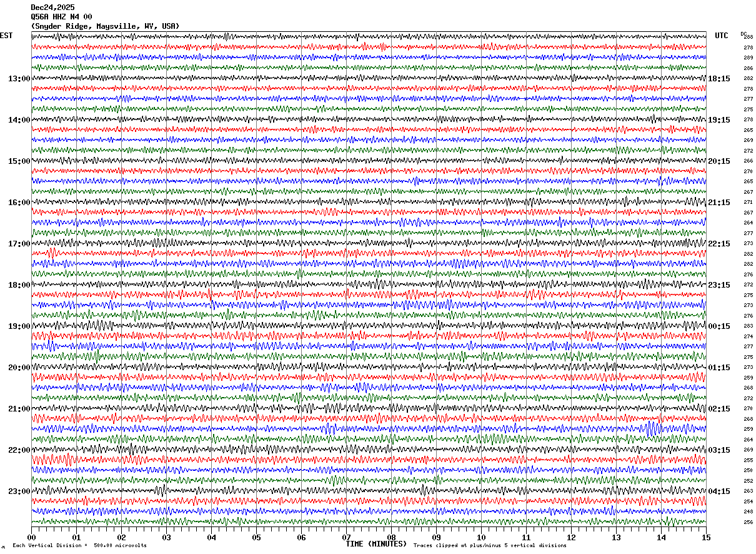Click the 21:00 EST time label
The height and width of the screenshot is (554, 756).
click(x=19, y=409)
